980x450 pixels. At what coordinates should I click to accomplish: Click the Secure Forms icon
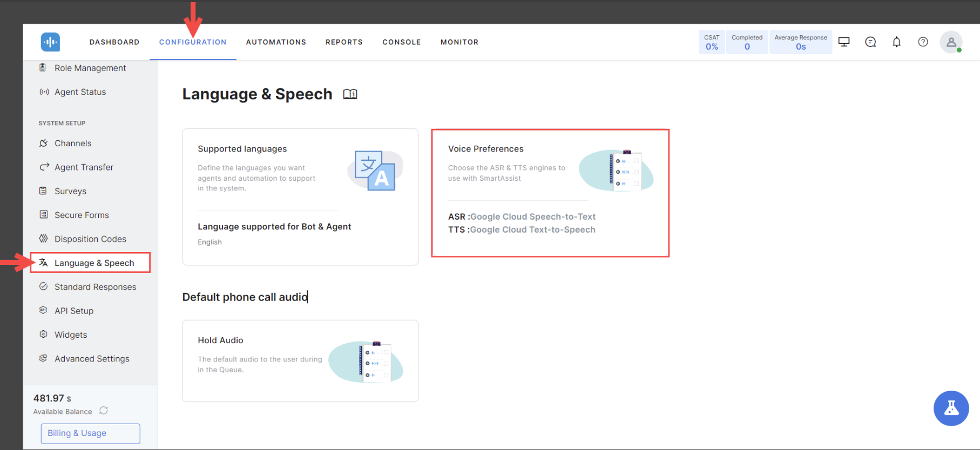point(44,214)
